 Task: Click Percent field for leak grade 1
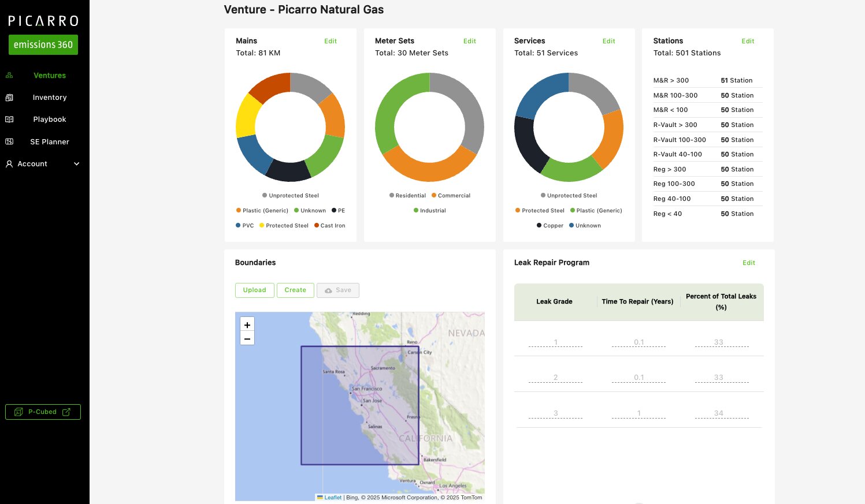click(x=722, y=342)
